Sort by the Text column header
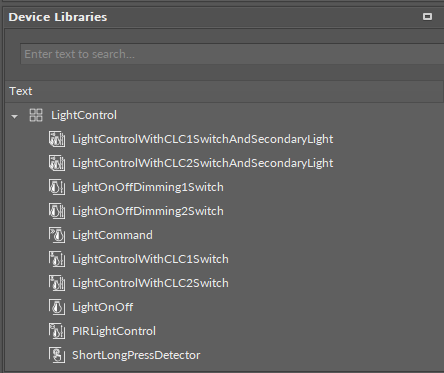 point(224,91)
